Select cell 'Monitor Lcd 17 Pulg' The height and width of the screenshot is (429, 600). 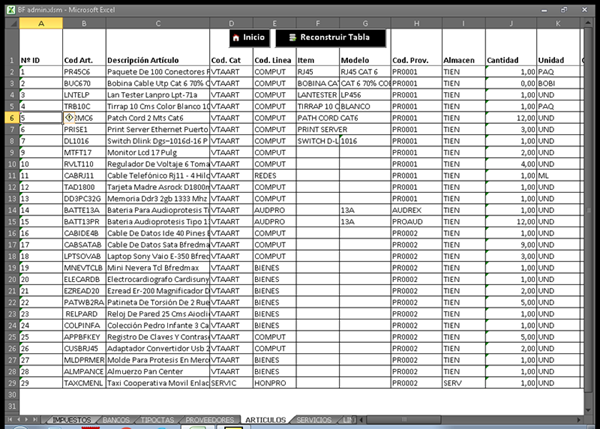click(x=158, y=152)
